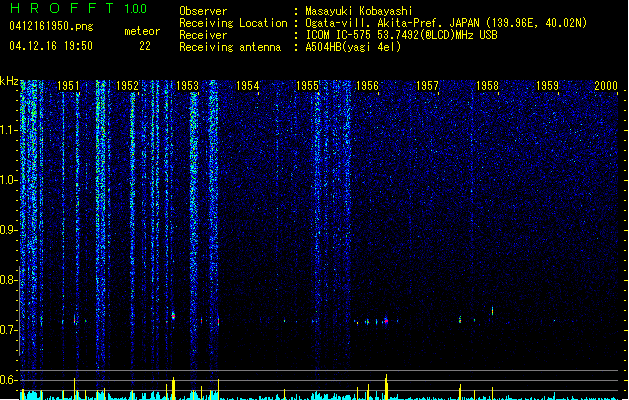
Task: Click the 1.0 frequency axis label
Action: pos(8,180)
